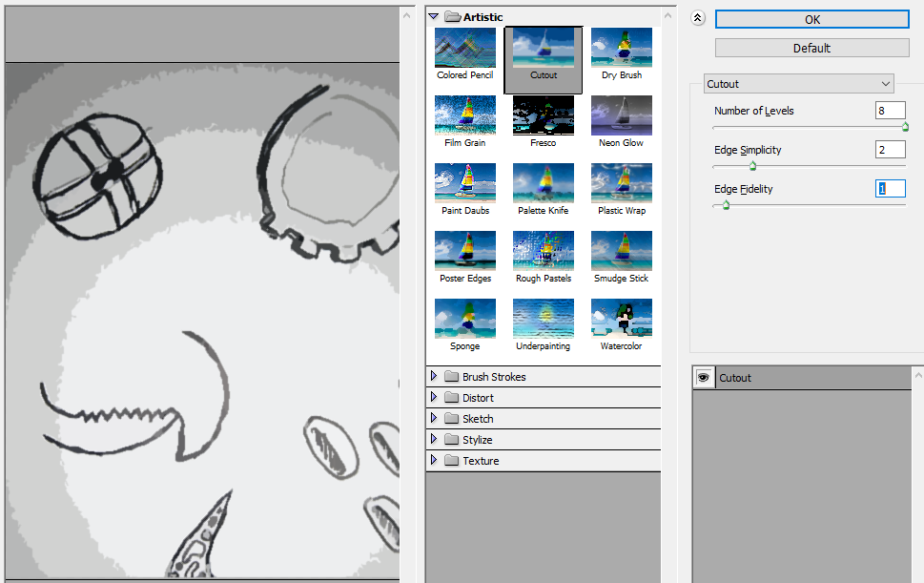924x583 pixels.
Task: Pick the Sponge filter thumbnail
Action: 465,319
